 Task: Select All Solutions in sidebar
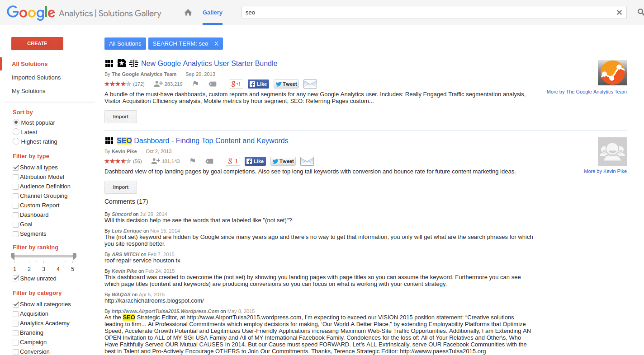(29, 64)
